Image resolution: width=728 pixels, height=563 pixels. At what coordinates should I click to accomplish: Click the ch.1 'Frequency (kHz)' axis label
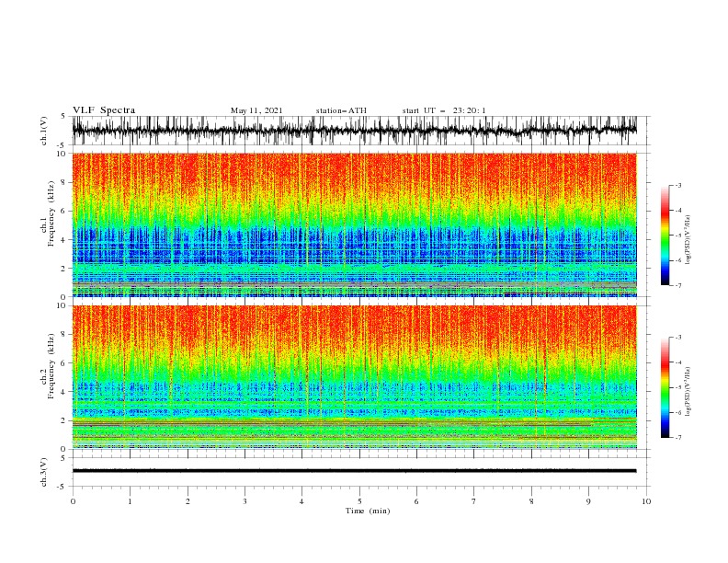pos(51,212)
